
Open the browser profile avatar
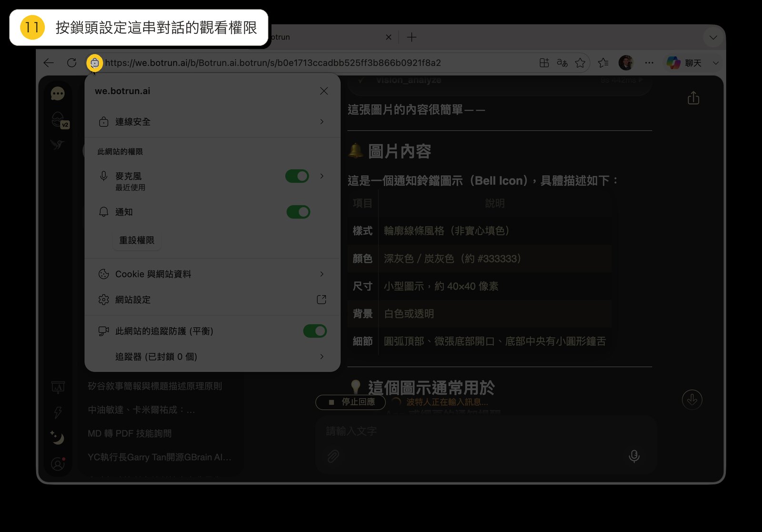626,63
